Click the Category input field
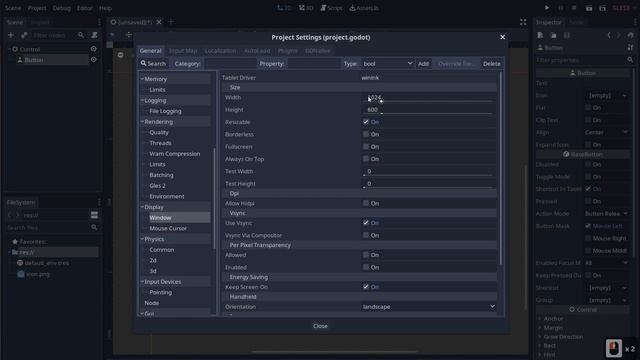Screen dimensions: 640x360 coord(230,64)
